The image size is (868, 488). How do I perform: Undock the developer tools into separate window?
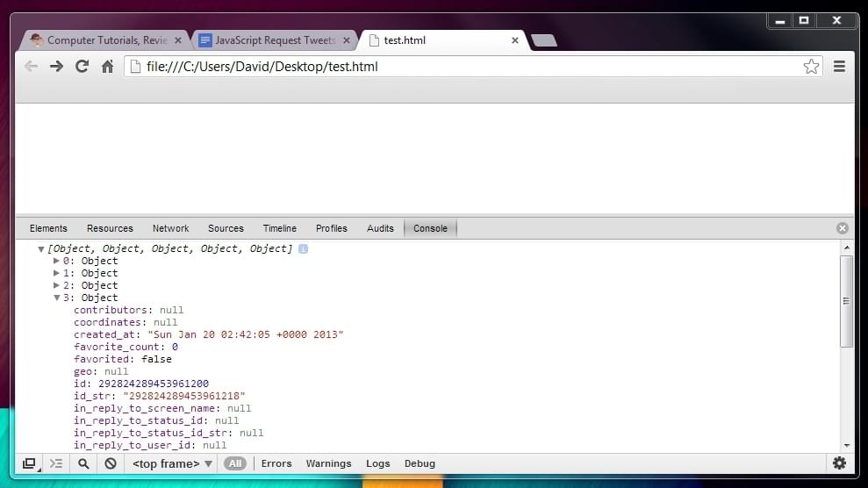(x=29, y=463)
